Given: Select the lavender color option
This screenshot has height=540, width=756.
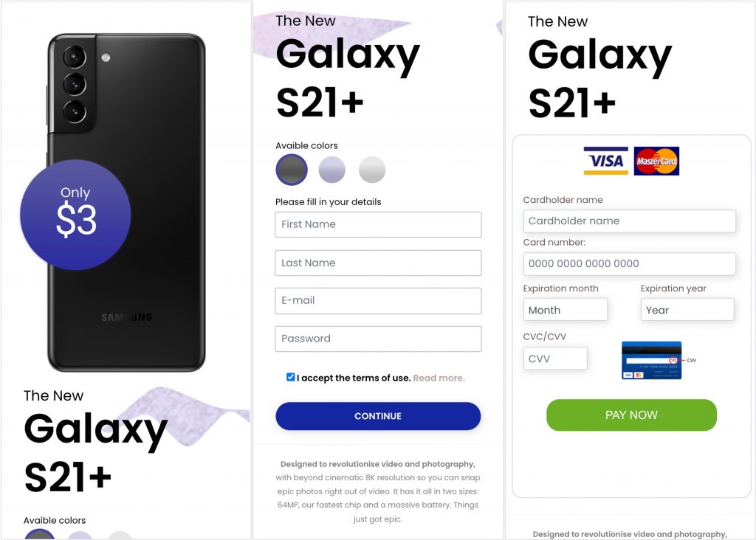Looking at the screenshot, I should click(x=332, y=170).
